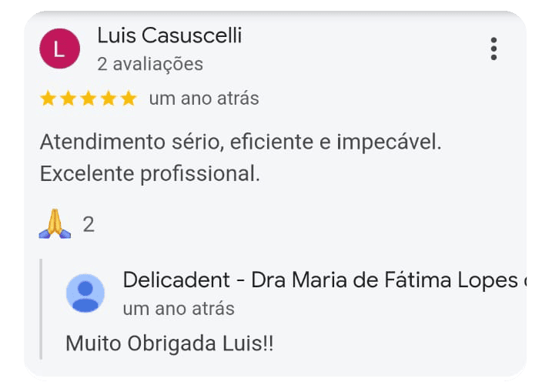This screenshot has width=552, height=392.
Task: Click the gray vertical reply thread bar
Action: pos(42,310)
